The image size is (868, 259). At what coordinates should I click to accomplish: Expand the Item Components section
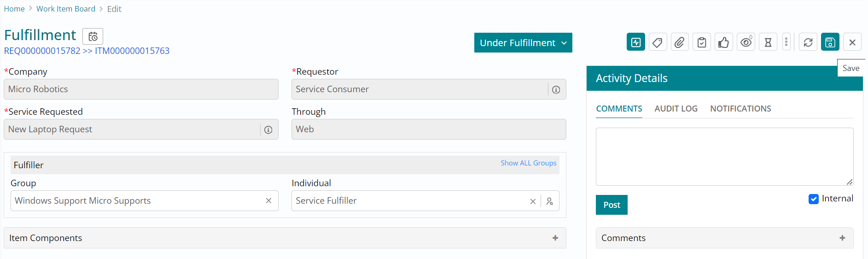(555, 238)
